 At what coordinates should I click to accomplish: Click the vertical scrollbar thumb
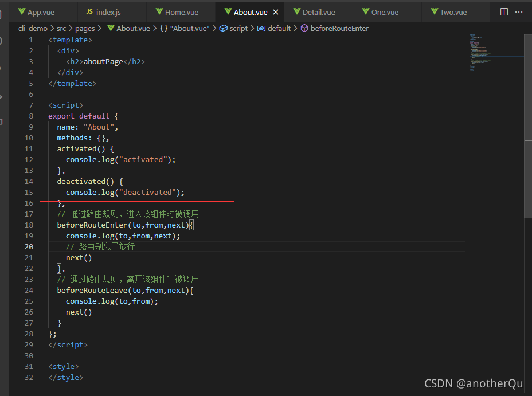tap(528, 126)
